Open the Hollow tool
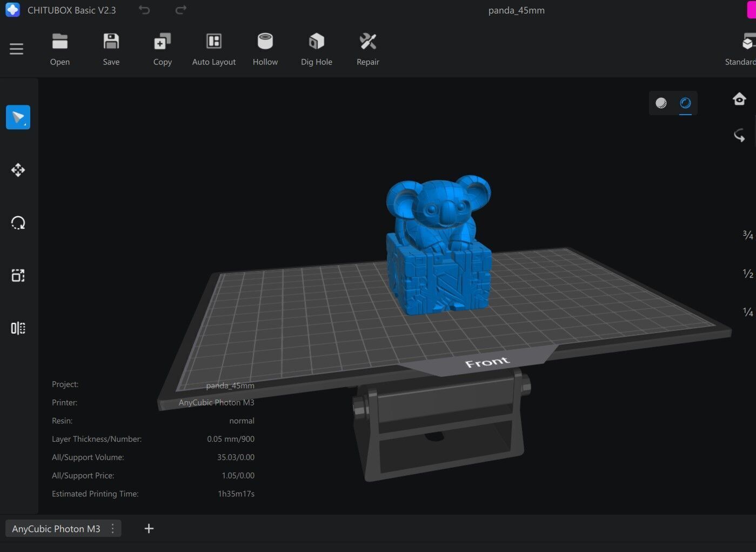This screenshot has width=756, height=552. (265, 49)
